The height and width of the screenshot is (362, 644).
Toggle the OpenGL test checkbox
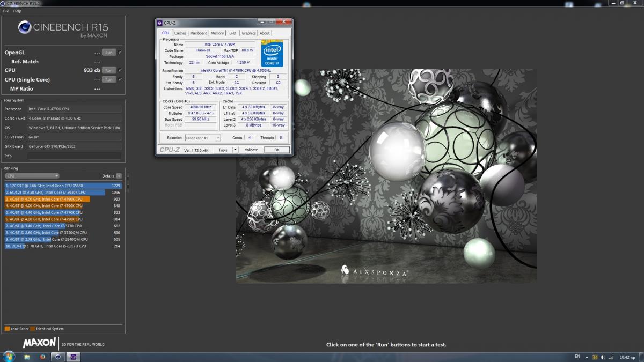120,53
